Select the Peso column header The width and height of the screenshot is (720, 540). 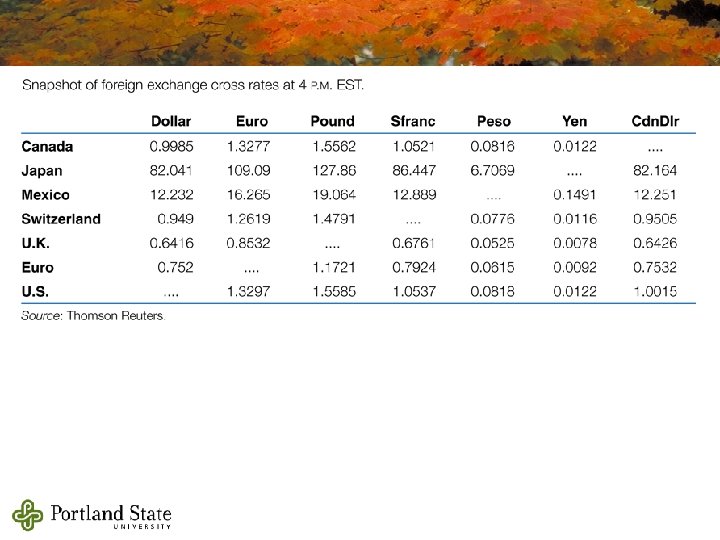(494, 121)
